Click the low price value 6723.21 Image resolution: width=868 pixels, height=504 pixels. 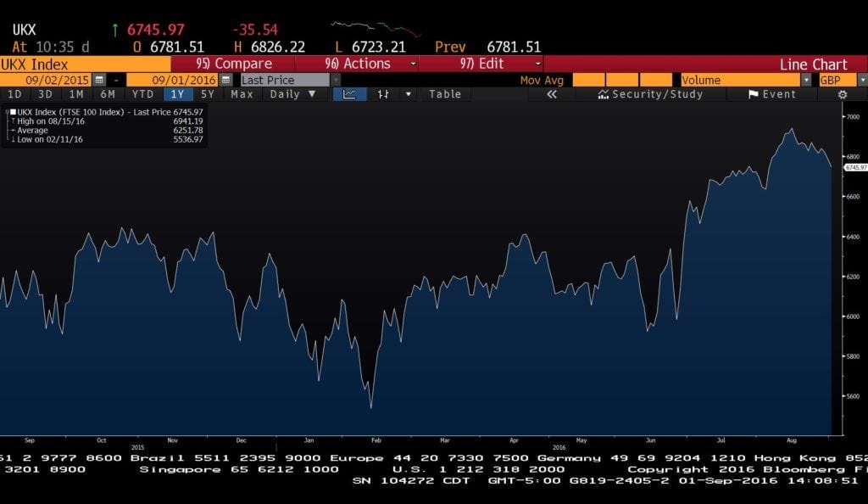[x=379, y=47]
